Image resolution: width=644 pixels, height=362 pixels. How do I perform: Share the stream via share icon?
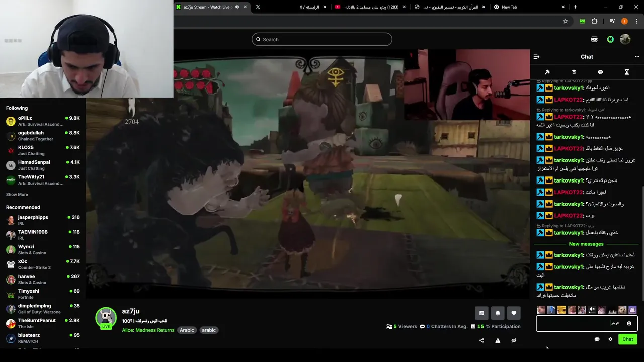point(481,340)
